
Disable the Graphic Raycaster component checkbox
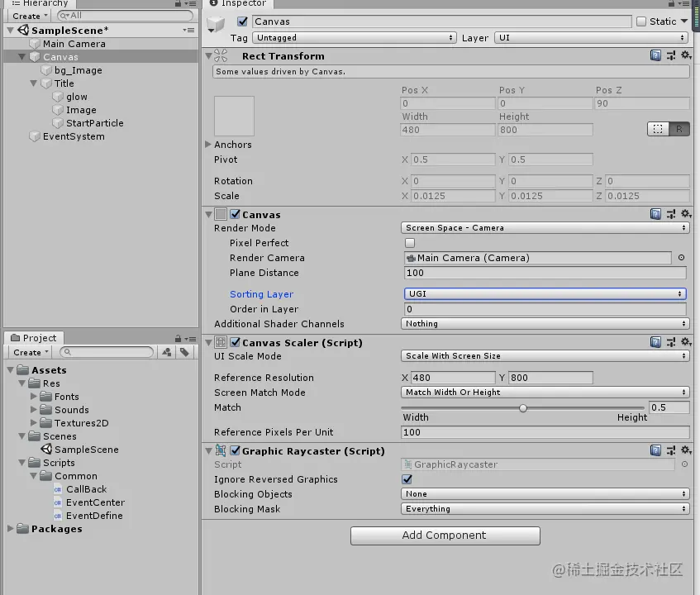[236, 450]
